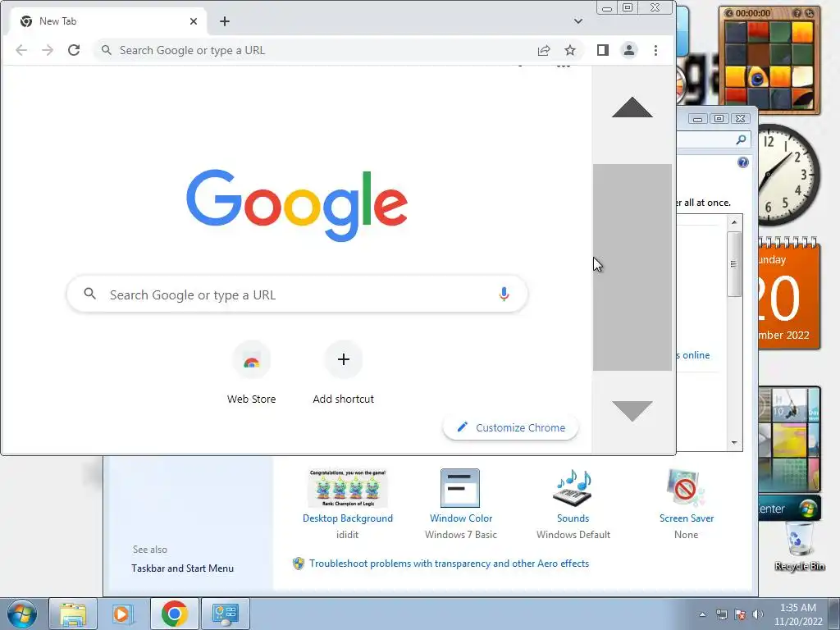840x630 pixels.
Task: Show hidden tray icons arrow
Action: (x=702, y=614)
